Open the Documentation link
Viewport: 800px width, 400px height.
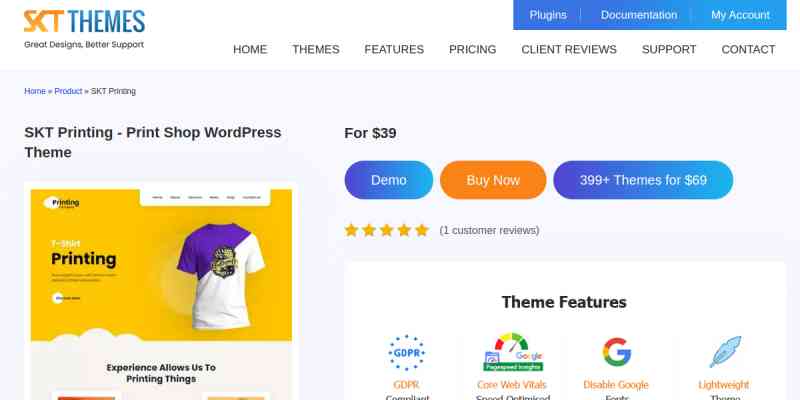tap(639, 15)
